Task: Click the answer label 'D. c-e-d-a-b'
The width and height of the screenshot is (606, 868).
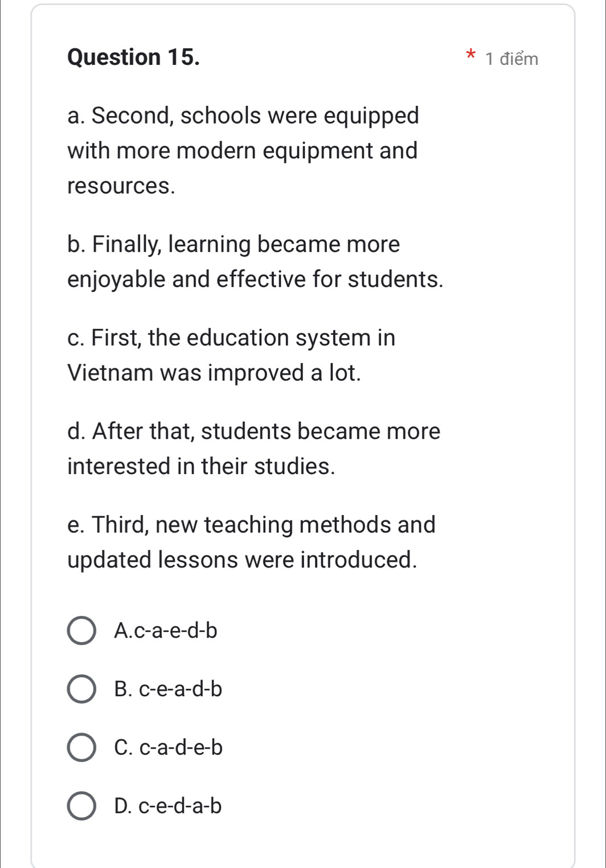Action: (168, 806)
